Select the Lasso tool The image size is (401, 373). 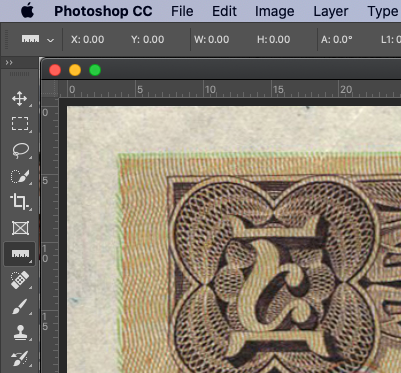coord(20,150)
